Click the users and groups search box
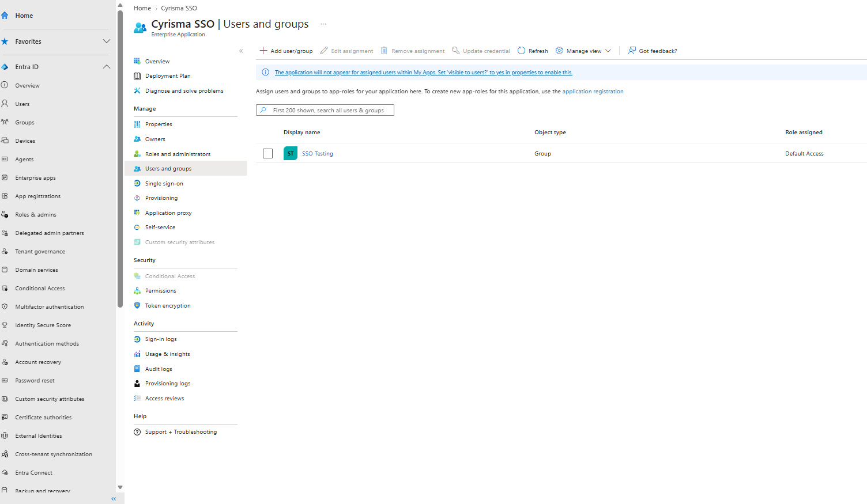 point(325,110)
